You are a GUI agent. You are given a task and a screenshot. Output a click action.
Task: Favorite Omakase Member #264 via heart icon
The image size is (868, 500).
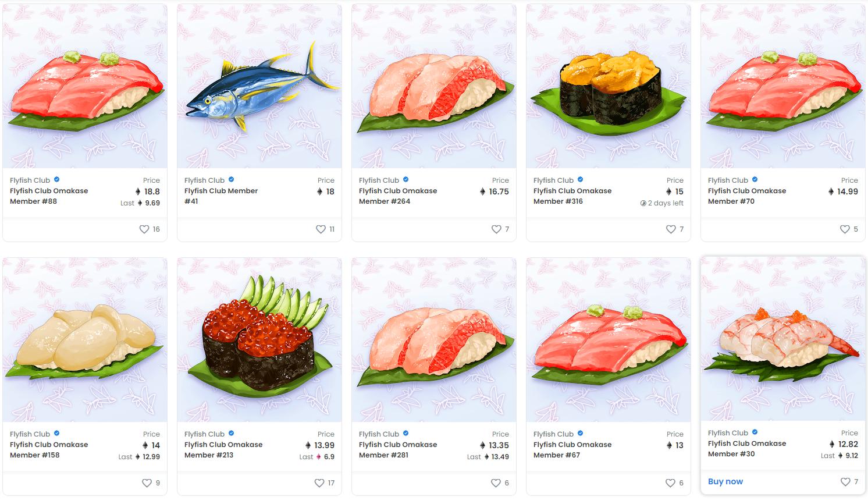496,229
